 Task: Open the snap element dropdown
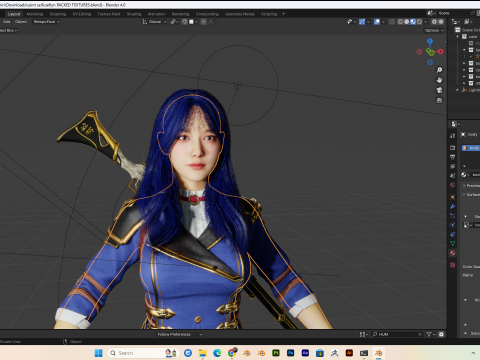[x=194, y=22]
